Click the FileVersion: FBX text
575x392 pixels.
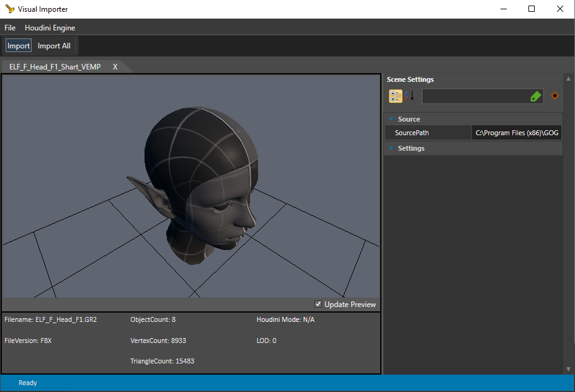tap(28, 341)
